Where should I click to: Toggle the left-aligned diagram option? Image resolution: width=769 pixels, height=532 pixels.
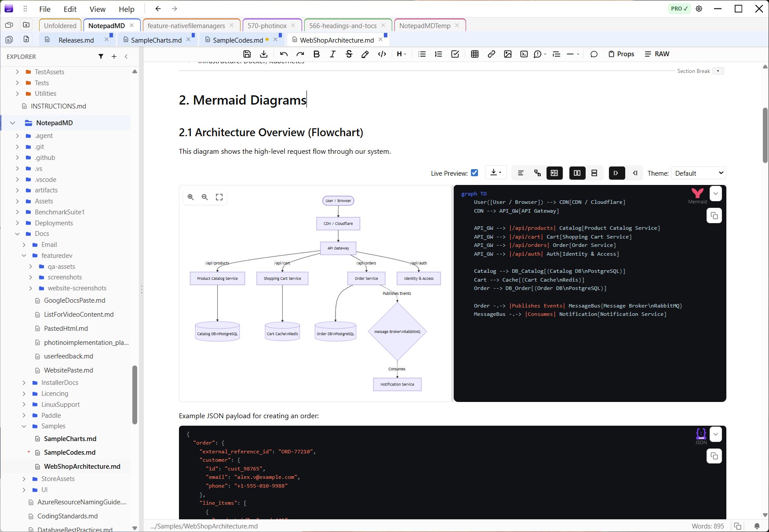tap(521, 173)
